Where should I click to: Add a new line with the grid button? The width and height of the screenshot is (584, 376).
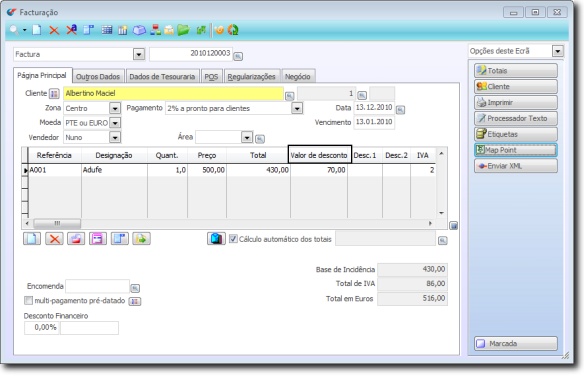(x=32, y=238)
